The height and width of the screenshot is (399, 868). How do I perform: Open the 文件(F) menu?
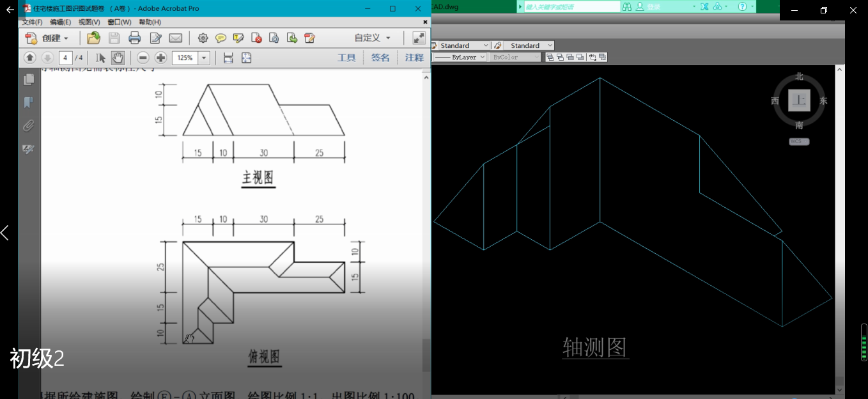point(32,22)
